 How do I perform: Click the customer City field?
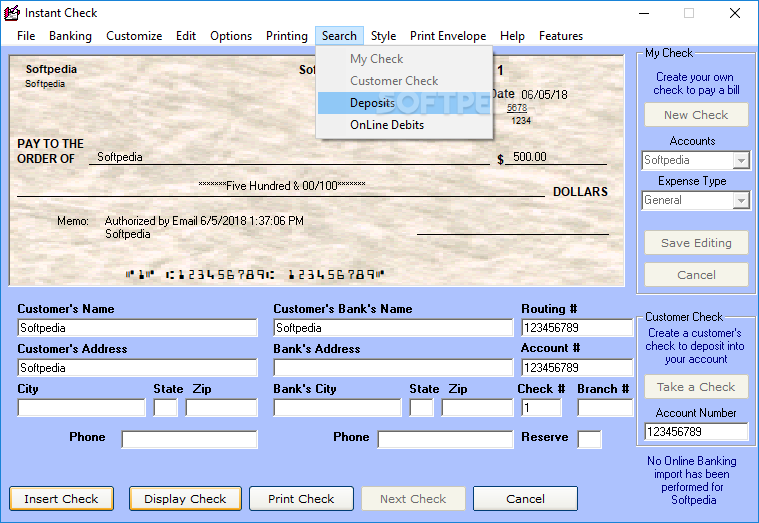(81, 408)
